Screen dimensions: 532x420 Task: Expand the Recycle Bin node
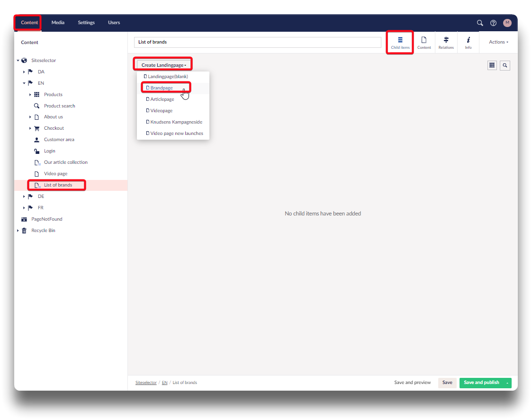pyautogui.click(x=18, y=231)
